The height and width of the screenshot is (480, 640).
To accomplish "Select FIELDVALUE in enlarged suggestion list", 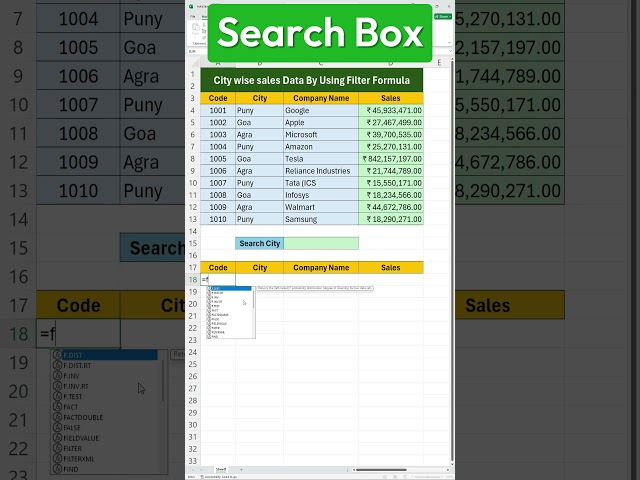I will [x=81, y=438].
